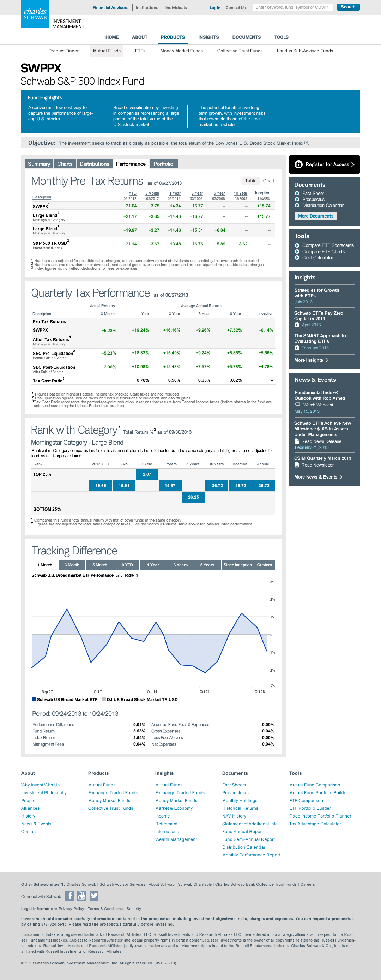Open the Portfolio tab
381x980 pixels.
[163, 164]
